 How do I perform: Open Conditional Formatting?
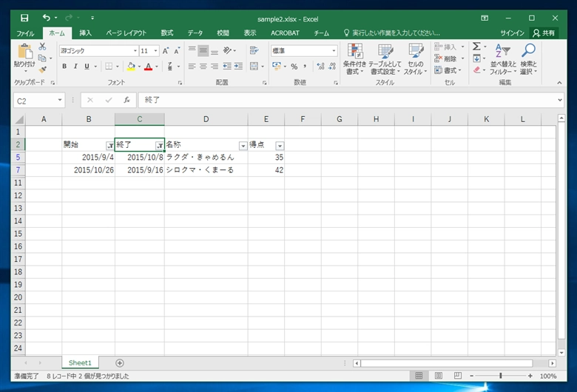355,59
